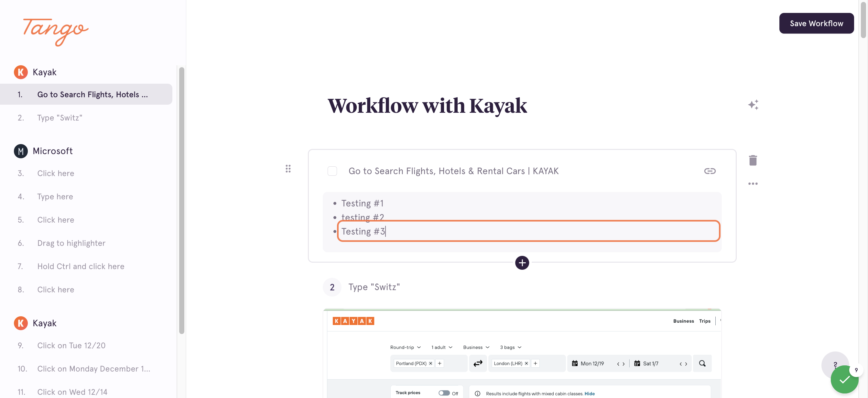Screen dimensions: 868x398
Task: Check the step 1 checkbox
Action: pos(332,171)
